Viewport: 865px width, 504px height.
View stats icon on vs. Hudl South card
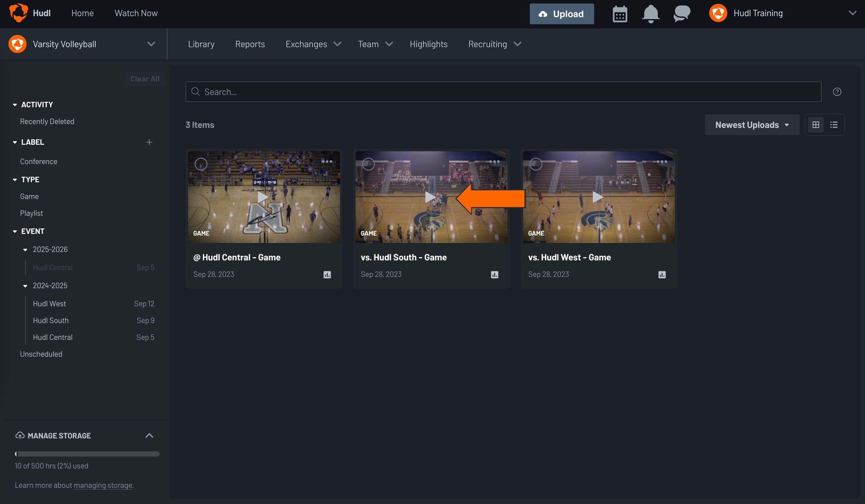(494, 275)
